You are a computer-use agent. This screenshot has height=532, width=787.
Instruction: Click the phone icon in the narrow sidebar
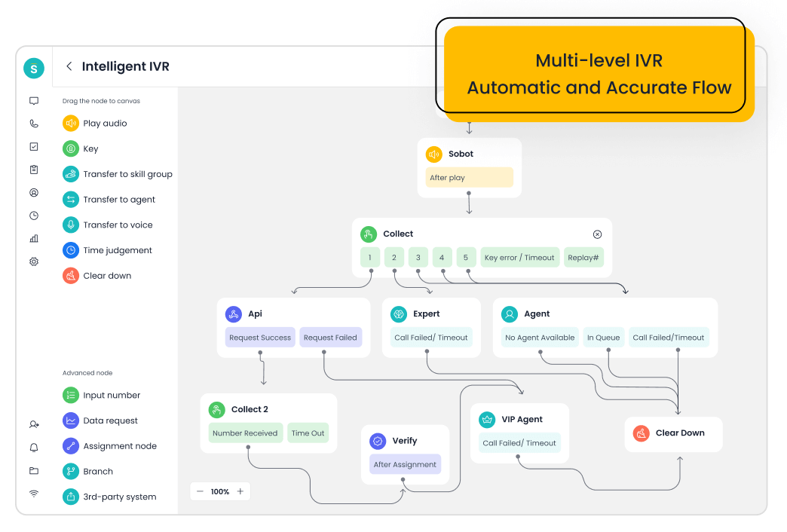(x=33, y=123)
